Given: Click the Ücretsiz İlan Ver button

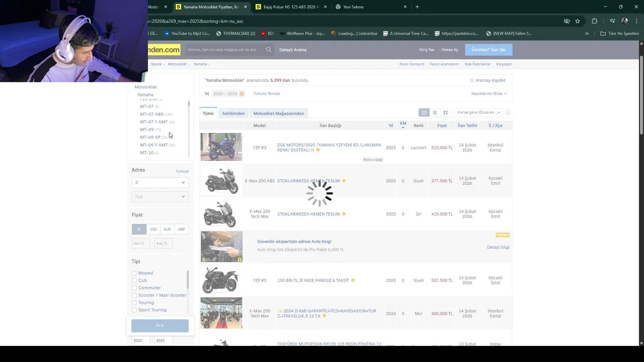Looking at the screenshot, I should point(489,50).
